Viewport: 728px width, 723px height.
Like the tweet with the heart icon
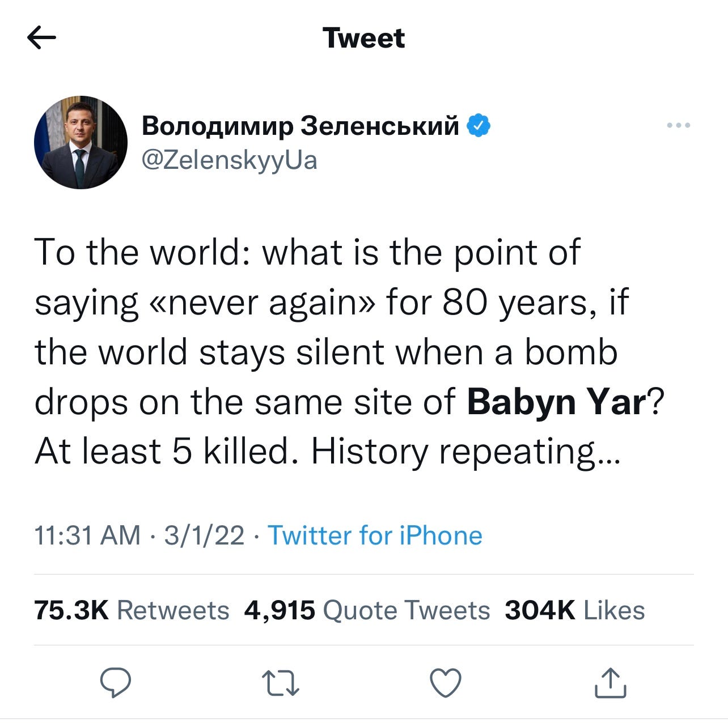[x=446, y=683]
